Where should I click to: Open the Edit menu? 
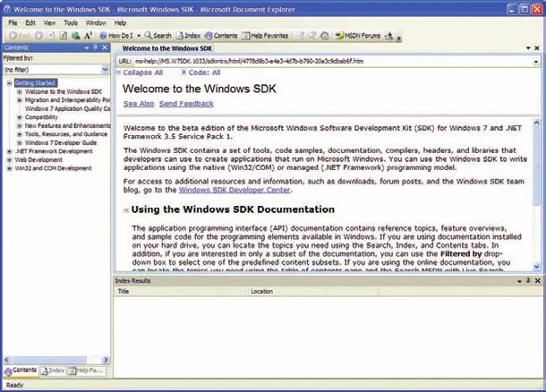coord(30,23)
